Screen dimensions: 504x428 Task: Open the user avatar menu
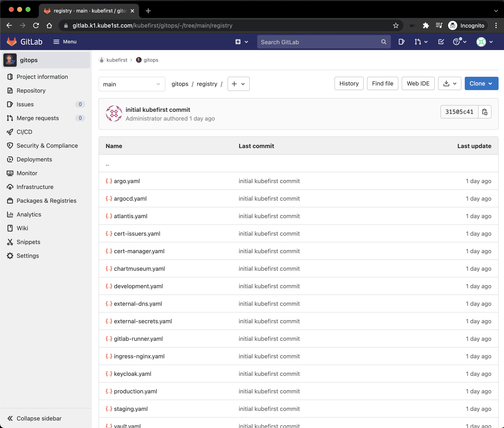(485, 42)
